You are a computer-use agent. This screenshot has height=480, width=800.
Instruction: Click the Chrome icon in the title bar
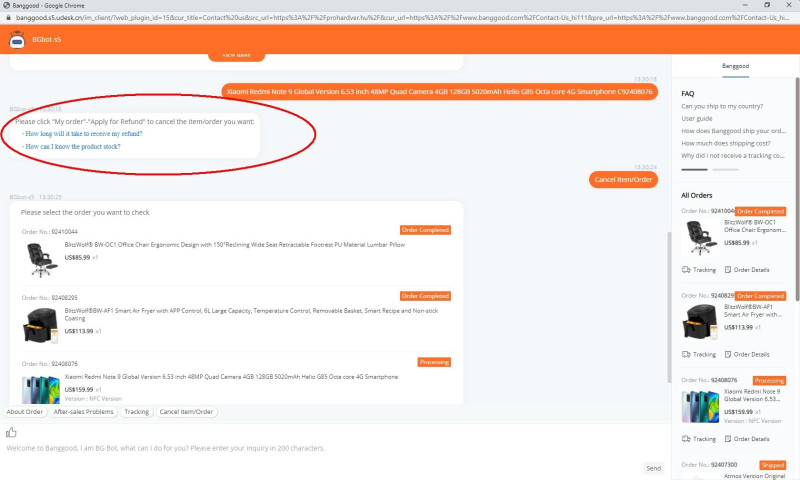pyautogui.click(x=7, y=5)
